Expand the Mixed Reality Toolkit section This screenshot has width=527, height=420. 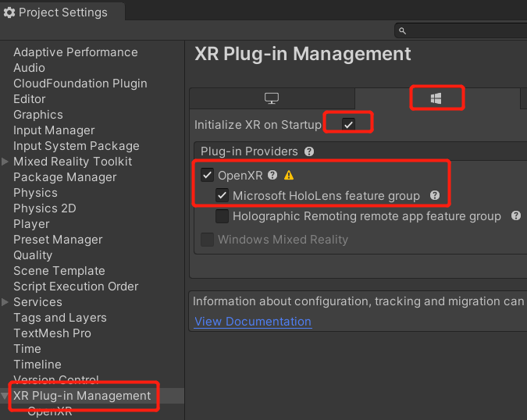point(6,162)
